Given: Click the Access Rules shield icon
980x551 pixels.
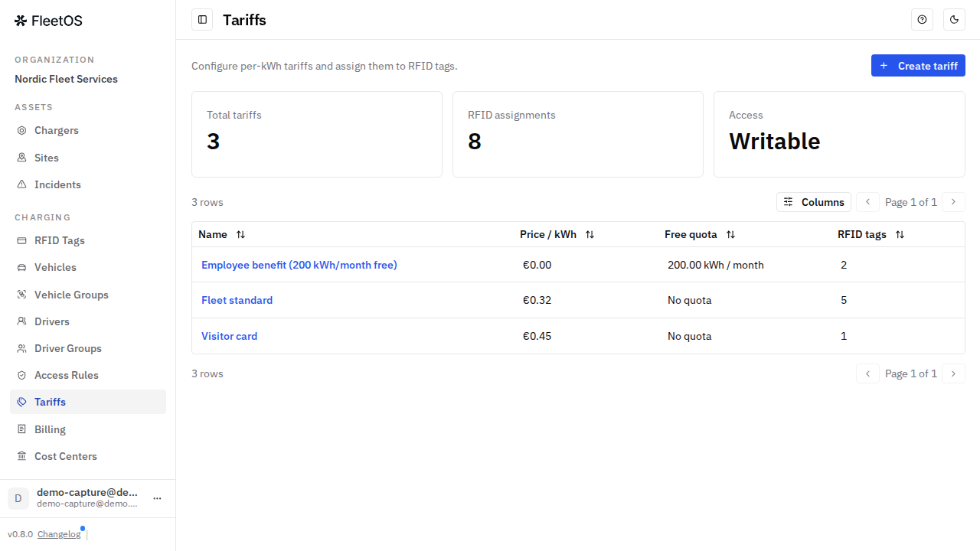Looking at the screenshot, I should coord(22,375).
